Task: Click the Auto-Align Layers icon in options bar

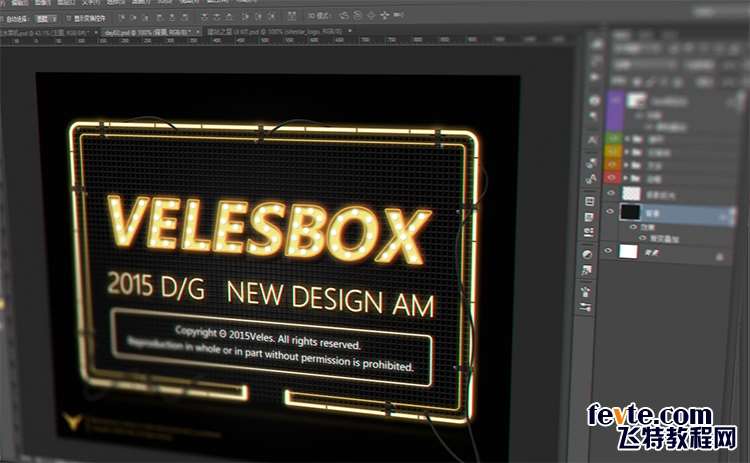Action: click(x=291, y=17)
